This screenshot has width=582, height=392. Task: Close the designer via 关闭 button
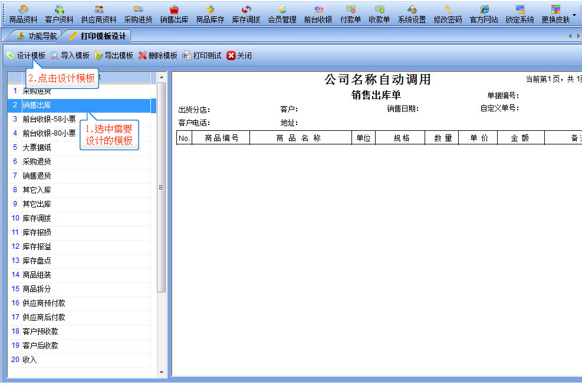(239, 55)
